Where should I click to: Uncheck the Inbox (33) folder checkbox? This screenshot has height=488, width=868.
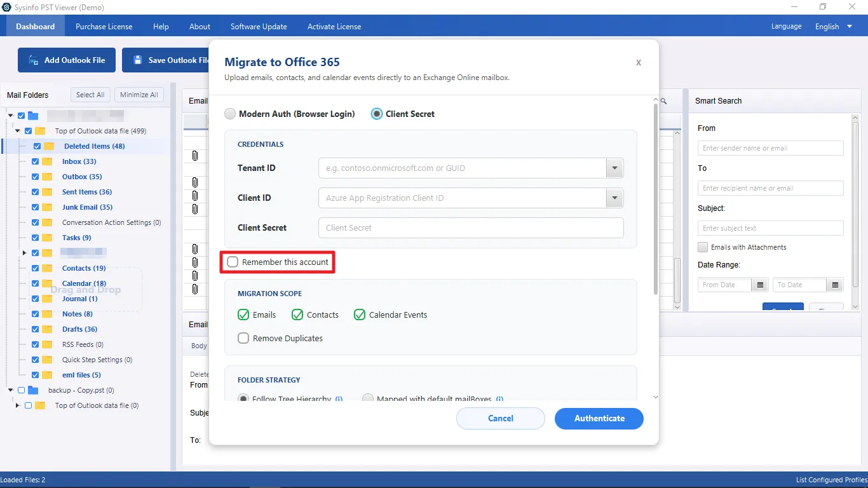click(x=36, y=161)
